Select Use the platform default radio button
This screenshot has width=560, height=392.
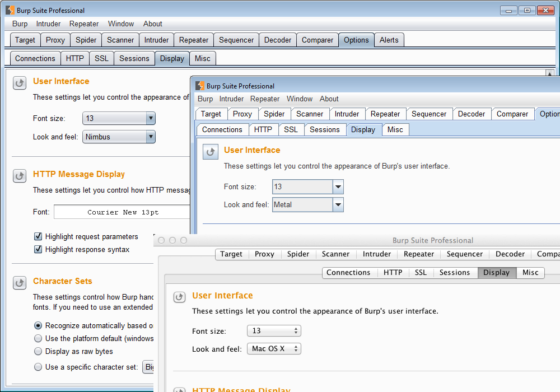point(38,338)
